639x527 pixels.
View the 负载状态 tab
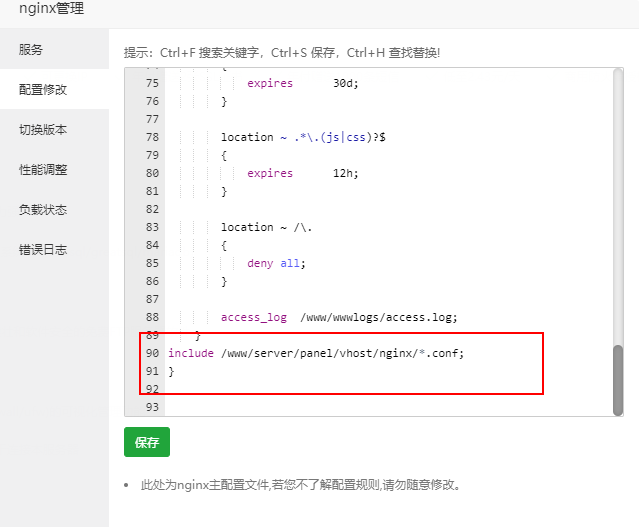coord(54,209)
